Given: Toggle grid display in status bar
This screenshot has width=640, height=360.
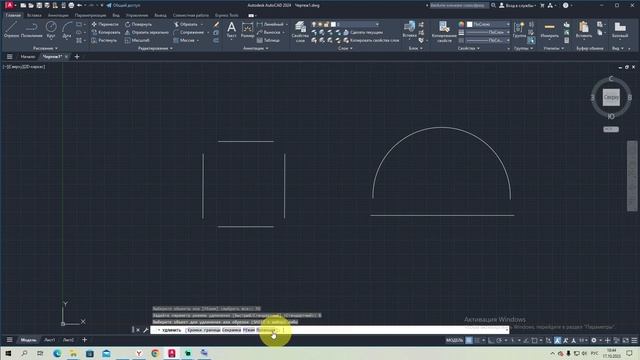Looking at the screenshot, I should click(469, 340).
